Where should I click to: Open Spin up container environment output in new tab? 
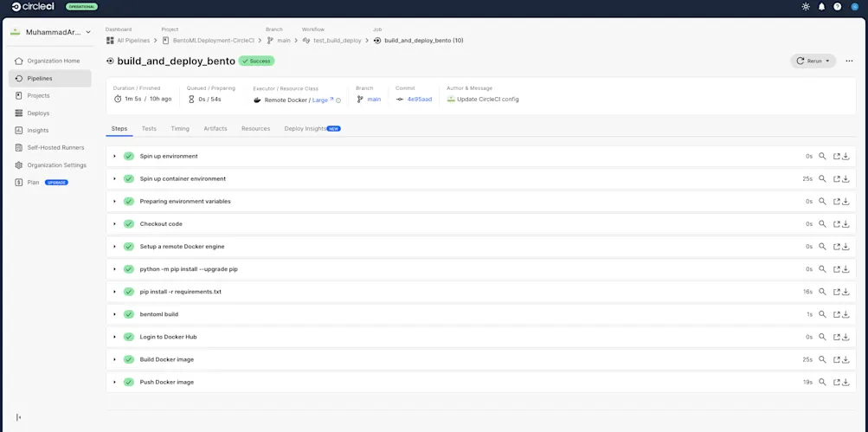pyautogui.click(x=837, y=179)
